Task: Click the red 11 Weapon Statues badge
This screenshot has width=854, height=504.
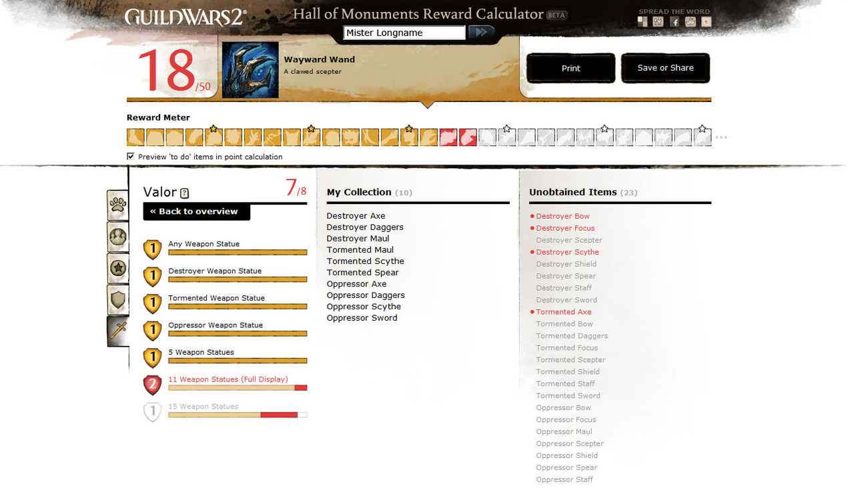Action: (153, 385)
